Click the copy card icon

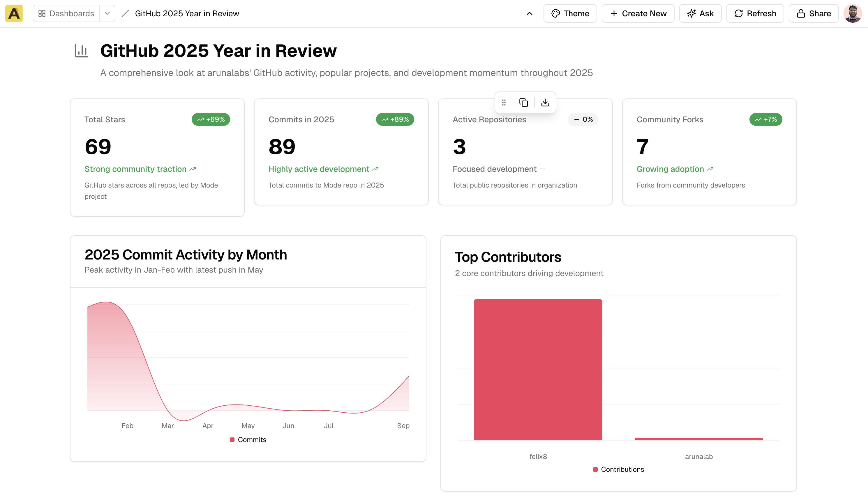[x=524, y=102]
